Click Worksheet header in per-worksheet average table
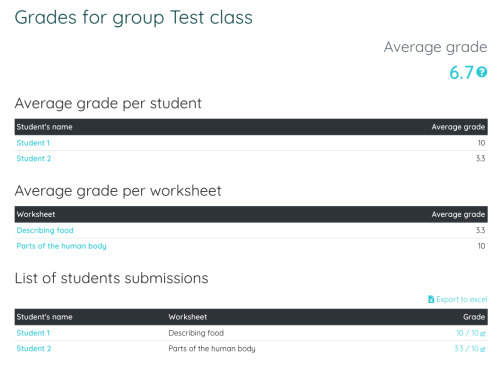 [36, 214]
